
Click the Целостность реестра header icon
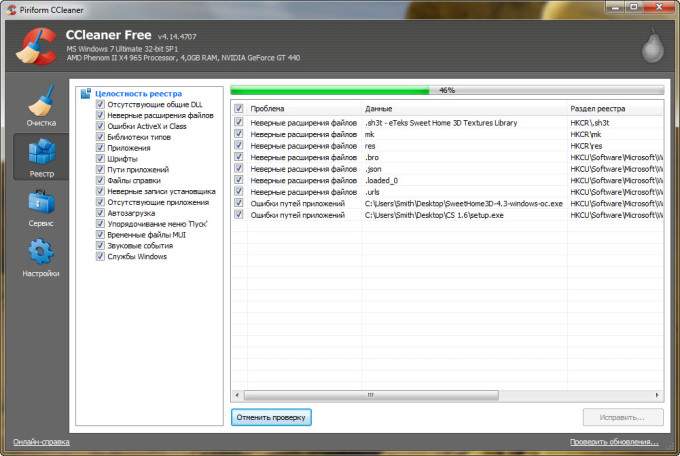tap(86, 93)
